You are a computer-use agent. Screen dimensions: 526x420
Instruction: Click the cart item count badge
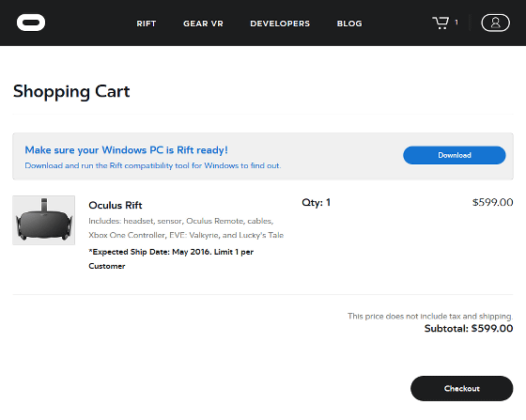point(456,23)
